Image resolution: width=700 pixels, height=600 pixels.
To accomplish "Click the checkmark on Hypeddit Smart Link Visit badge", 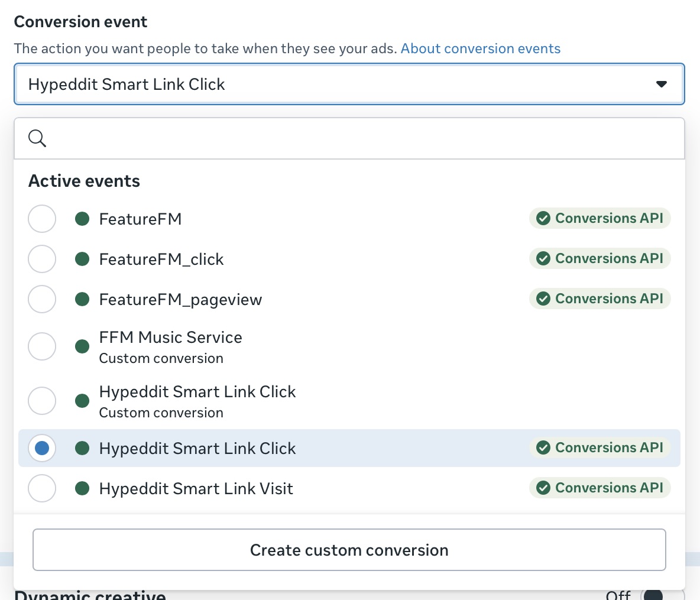I will [543, 488].
